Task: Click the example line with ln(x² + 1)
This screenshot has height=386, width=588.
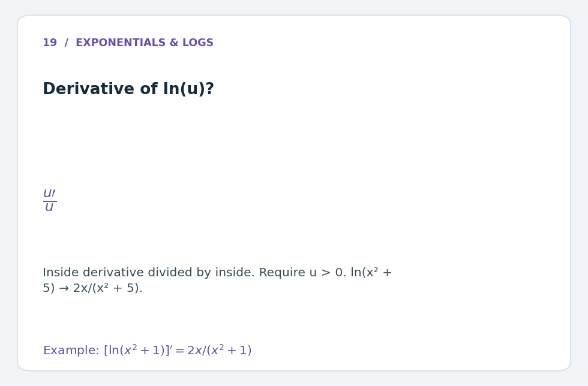Action: [x=148, y=350]
